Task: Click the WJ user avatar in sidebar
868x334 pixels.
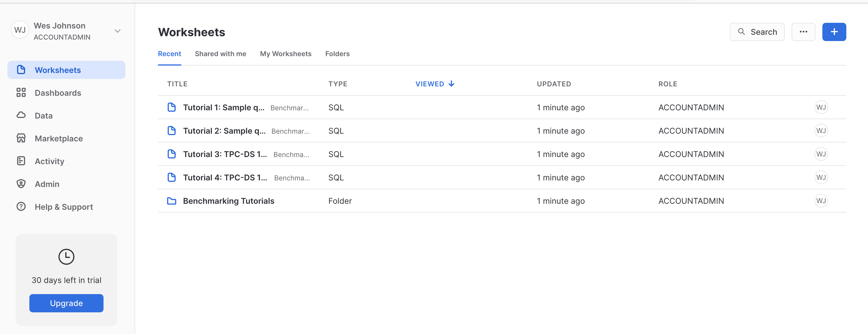Action: tap(20, 30)
